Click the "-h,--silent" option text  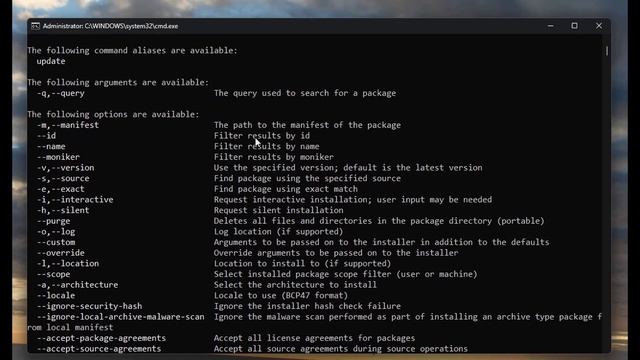[63, 210]
